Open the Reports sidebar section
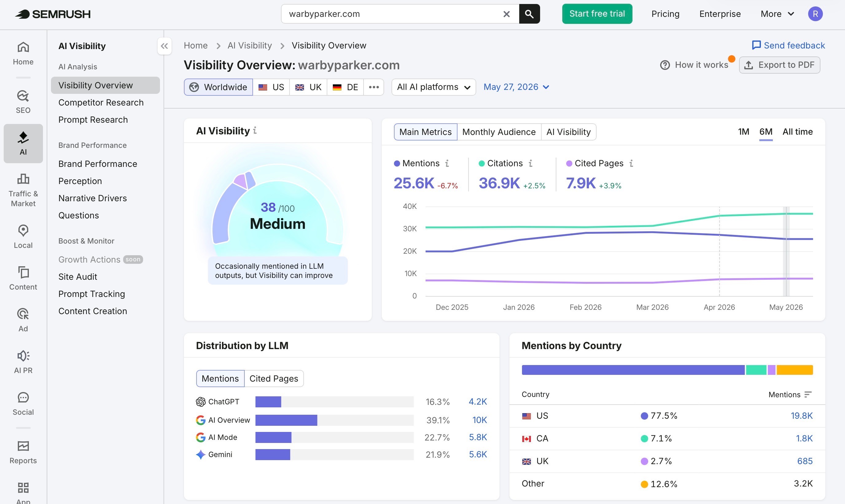This screenshot has height=504, width=845. coord(23,452)
